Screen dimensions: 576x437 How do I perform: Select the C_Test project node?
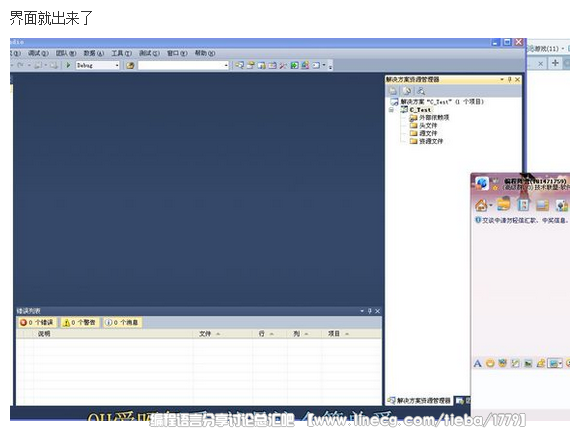pos(416,109)
